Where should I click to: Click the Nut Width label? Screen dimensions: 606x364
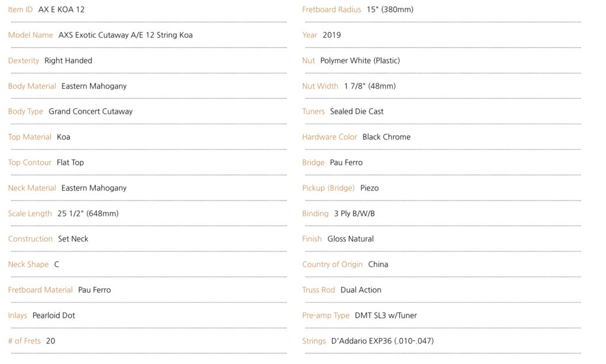[320, 86]
